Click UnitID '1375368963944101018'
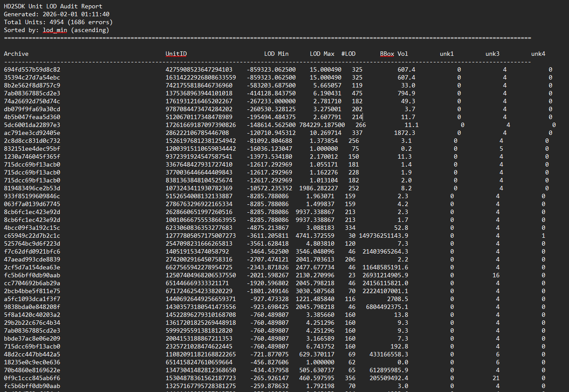569x392 pixels. tap(199, 94)
